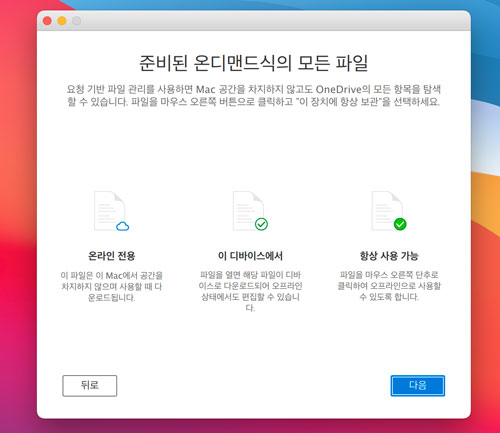Click the 다음 (Next) button
The height and width of the screenshot is (433, 500).
coord(418,386)
